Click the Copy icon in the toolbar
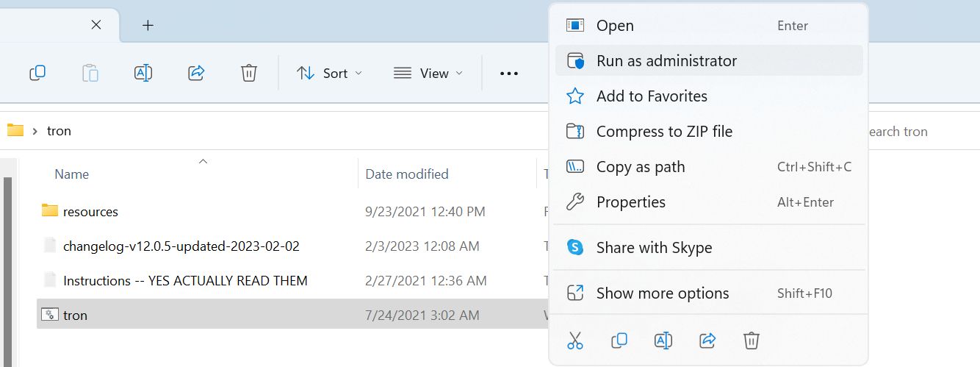Image resolution: width=980 pixels, height=367 pixels. pyautogui.click(x=37, y=73)
